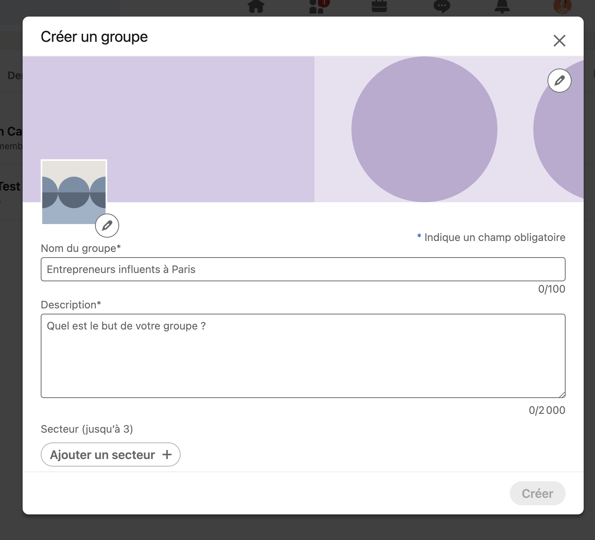Close the Créer un groupe dialog

(559, 41)
